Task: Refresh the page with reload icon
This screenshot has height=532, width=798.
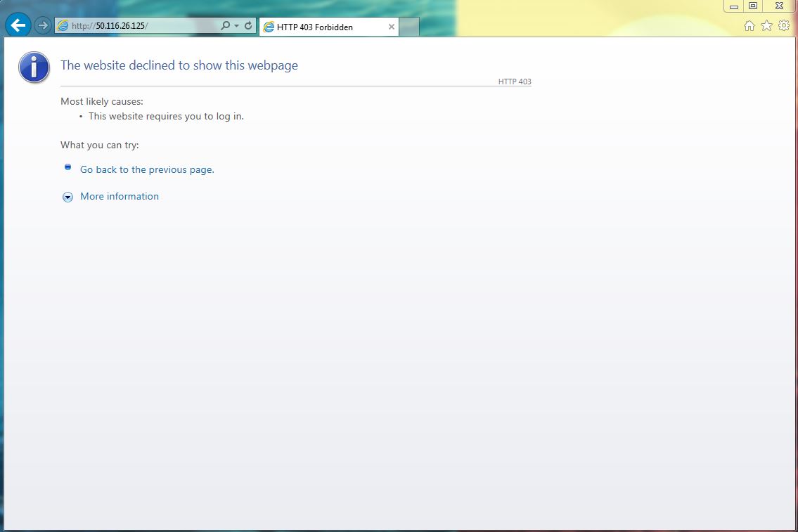Action: coord(248,25)
